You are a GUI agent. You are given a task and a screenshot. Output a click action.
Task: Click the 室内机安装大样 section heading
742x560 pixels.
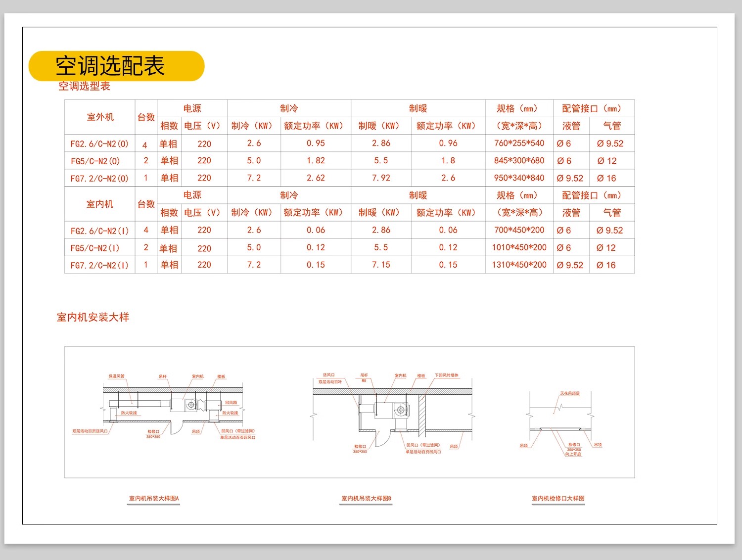(93, 317)
